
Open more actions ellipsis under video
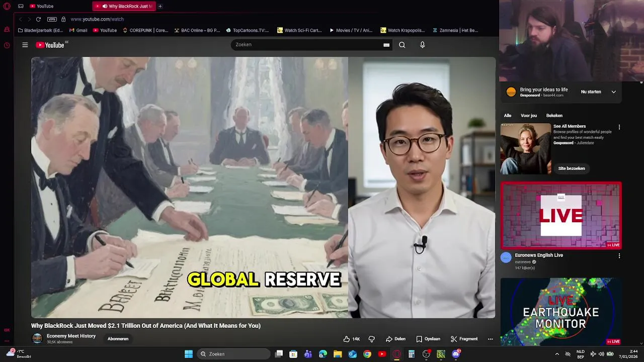490,339
